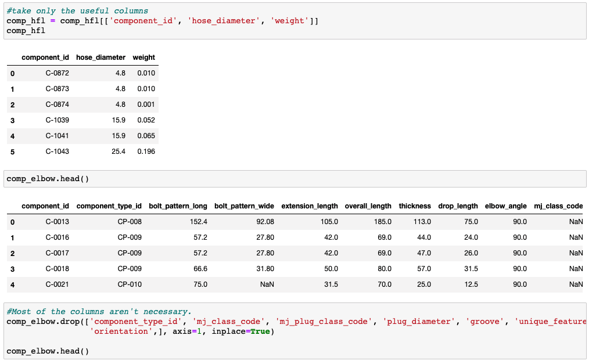
Task: Click the code cell assigning comp_hfl columns
Action: [295, 21]
